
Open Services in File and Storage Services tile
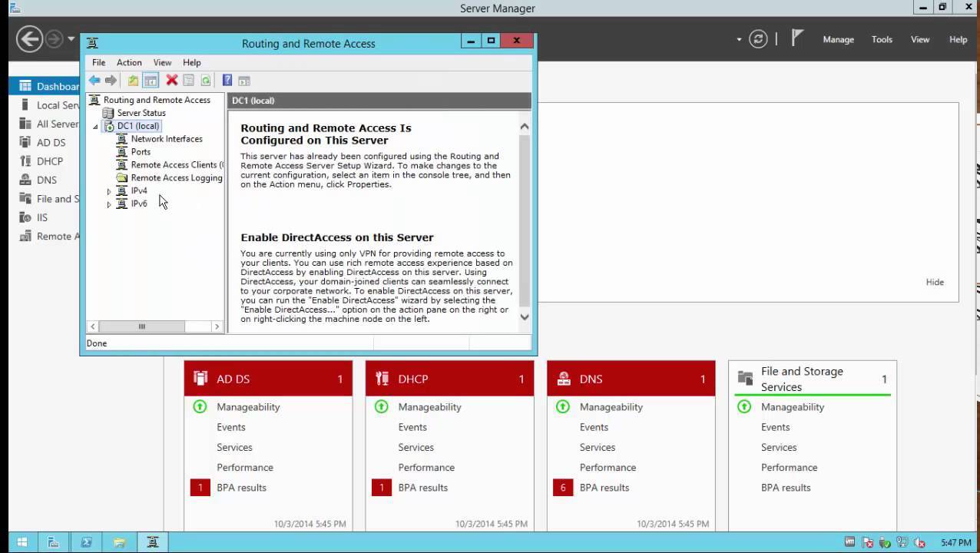tap(779, 447)
